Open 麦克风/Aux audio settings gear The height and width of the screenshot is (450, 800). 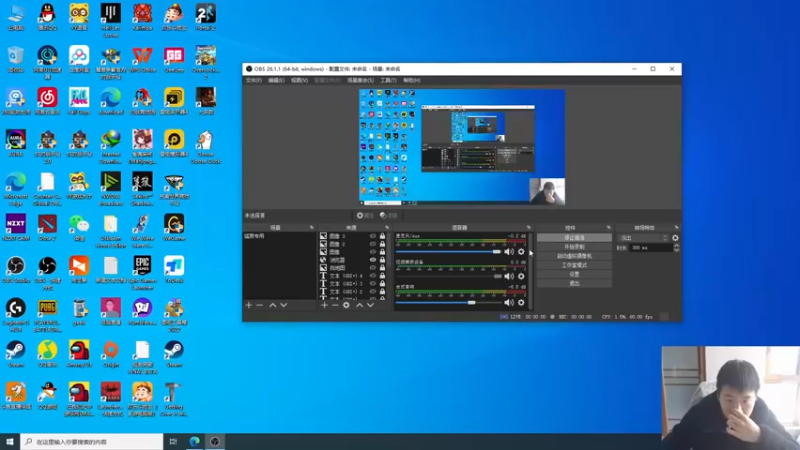point(521,252)
